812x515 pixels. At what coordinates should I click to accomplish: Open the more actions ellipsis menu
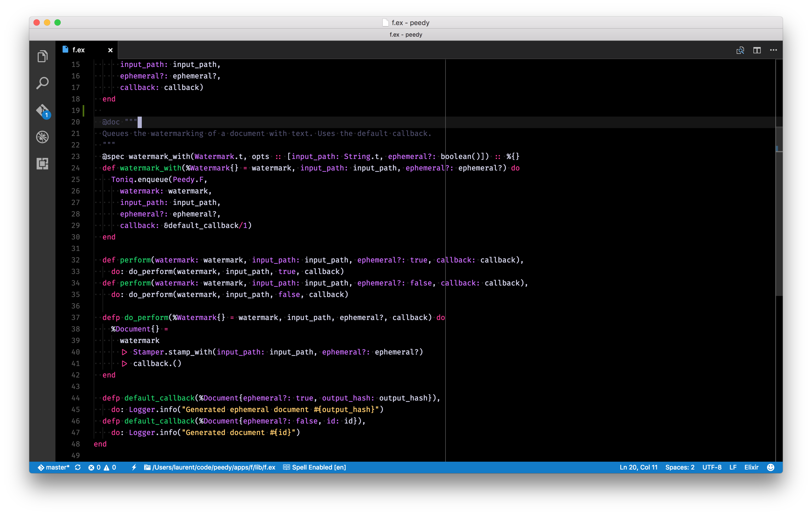click(773, 50)
